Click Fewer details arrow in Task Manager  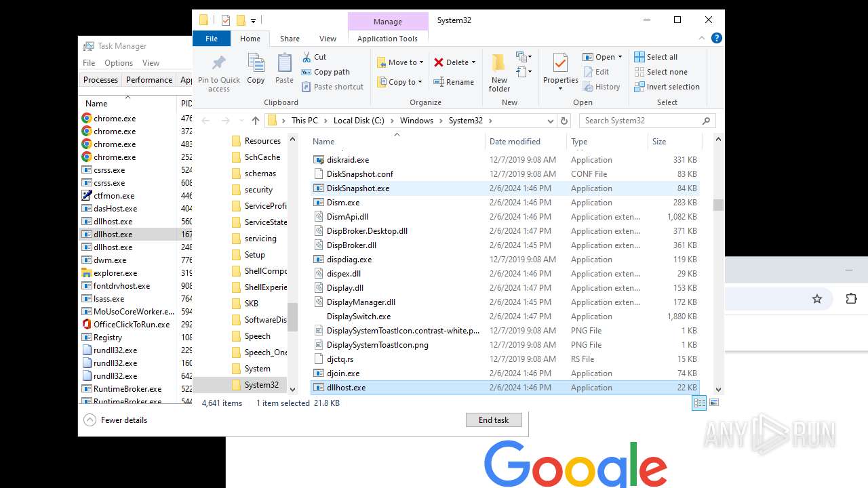coord(90,420)
